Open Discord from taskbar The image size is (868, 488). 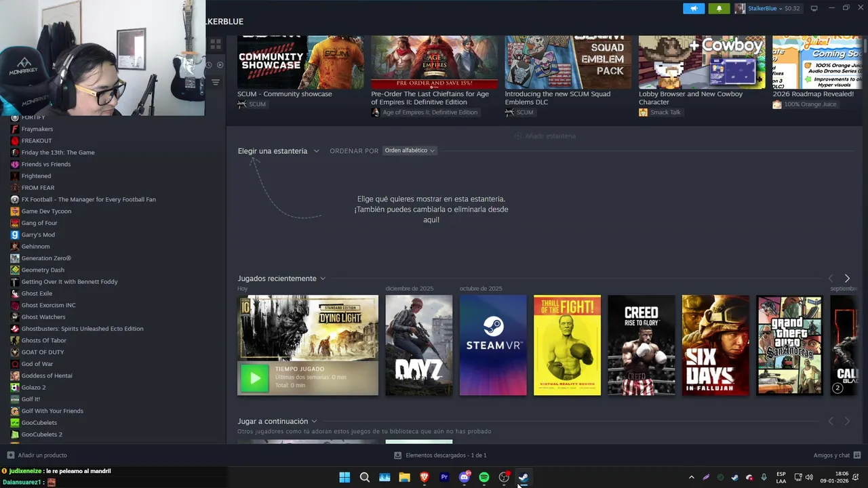465,477
